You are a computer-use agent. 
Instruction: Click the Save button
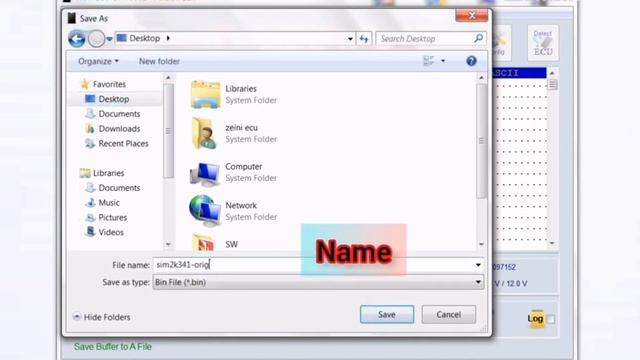(387, 315)
